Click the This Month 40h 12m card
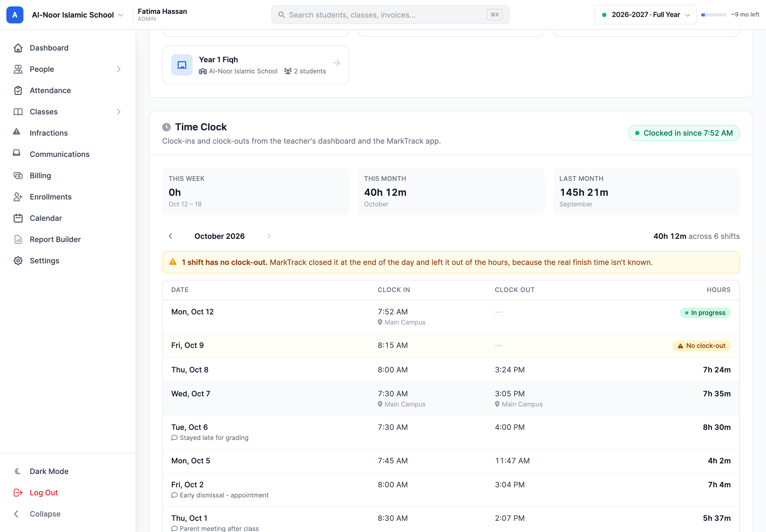Viewport: 766px width, 532px height. pyautogui.click(x=451, y=192)
